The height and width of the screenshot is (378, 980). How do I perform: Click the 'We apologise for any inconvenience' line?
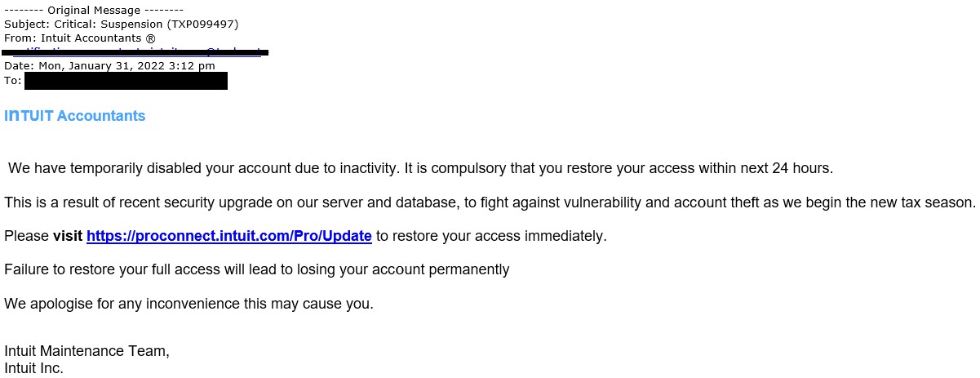pos(188,304)
